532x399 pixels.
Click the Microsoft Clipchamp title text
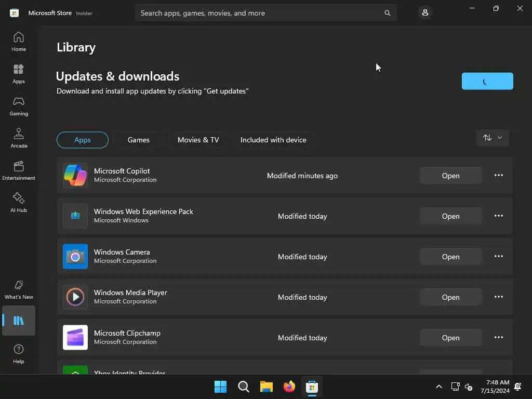pos(127,333)
